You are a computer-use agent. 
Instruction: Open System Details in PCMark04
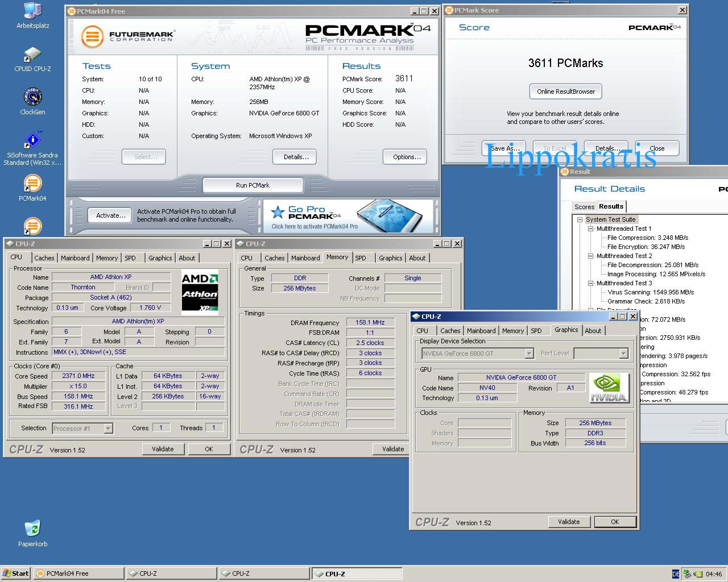point(296,157)
